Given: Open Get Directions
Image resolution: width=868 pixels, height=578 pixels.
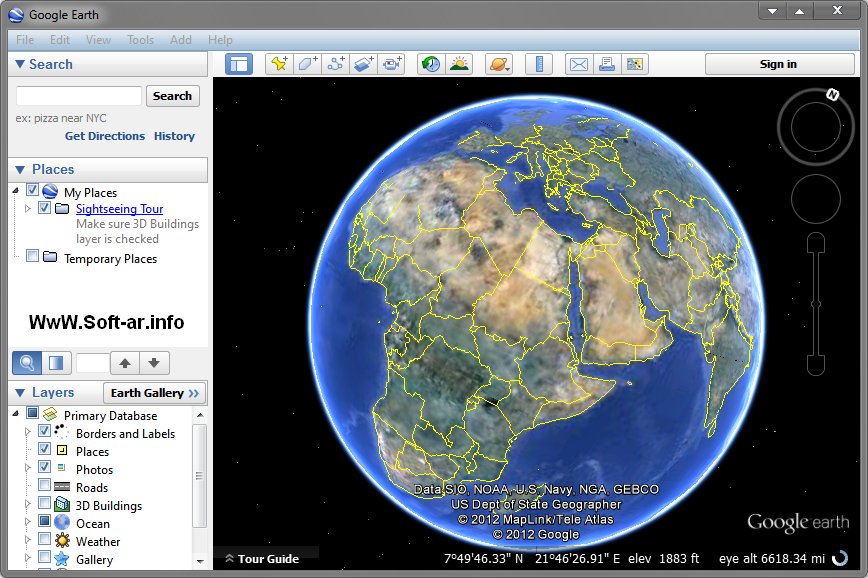Looking at the screenshot, I should pyautogui.click(x=104, y=136).
